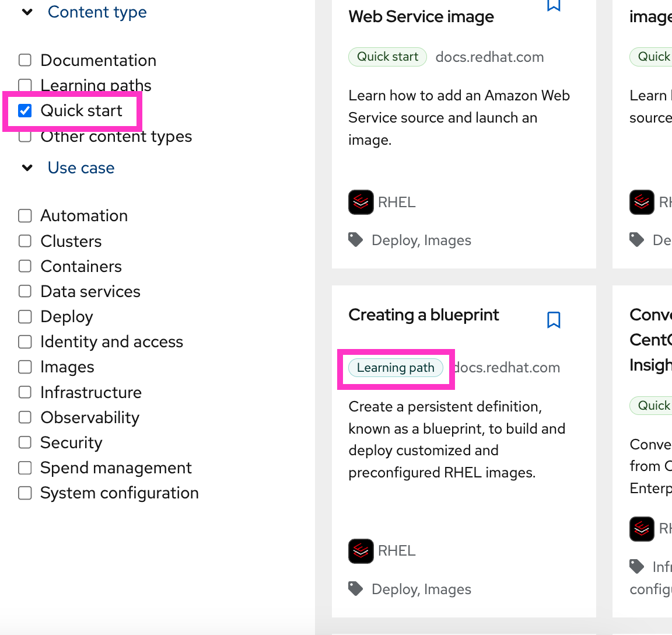This screenshot has width=672, height=635.
Task: Click the Use case filter heading
Action: (x=81, y=168)
